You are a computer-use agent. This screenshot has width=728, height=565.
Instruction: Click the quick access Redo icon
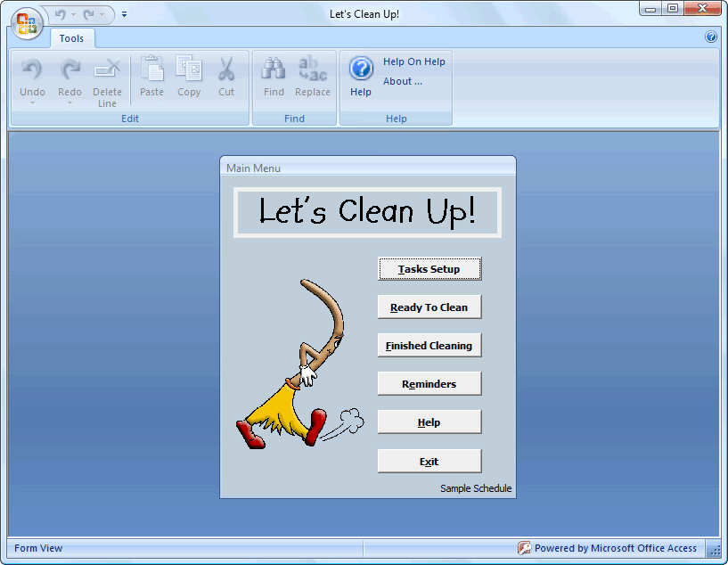point(88,15)
